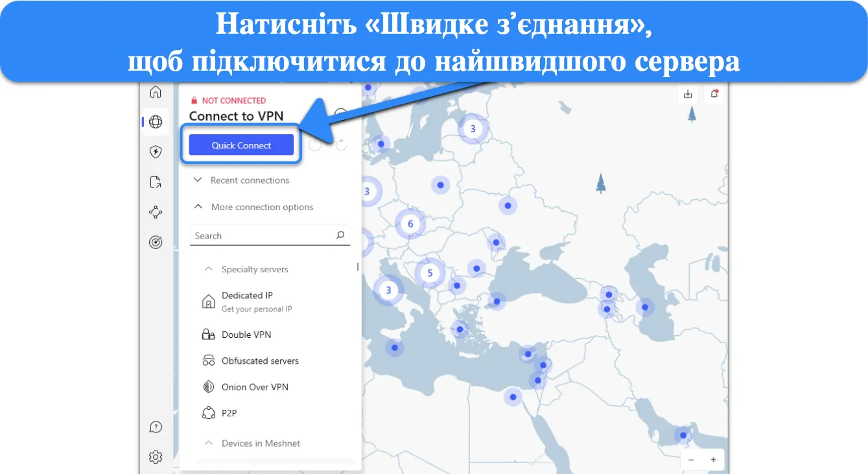Image resolution: width=868 pixels, height=474 pixels.
Task: Click the search magnifier icon
Action: [340, 235]
